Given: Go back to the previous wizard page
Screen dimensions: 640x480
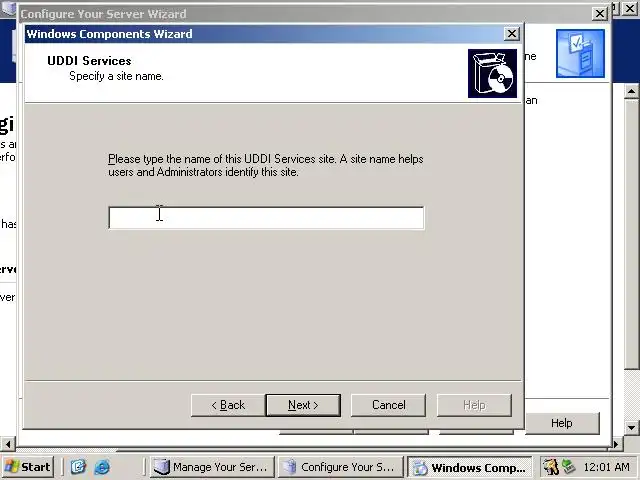Looking at the screenshot, I should click(x=228, y=405).
